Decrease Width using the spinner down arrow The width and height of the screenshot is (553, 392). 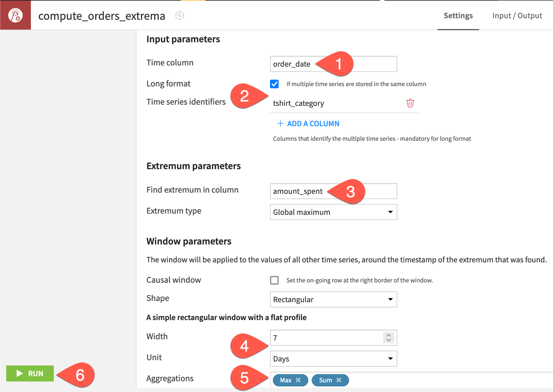click(x=388, y=340)
